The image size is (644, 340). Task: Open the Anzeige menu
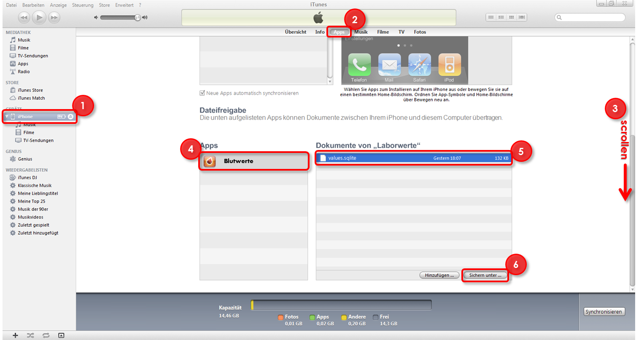click(x=58, y=5)
